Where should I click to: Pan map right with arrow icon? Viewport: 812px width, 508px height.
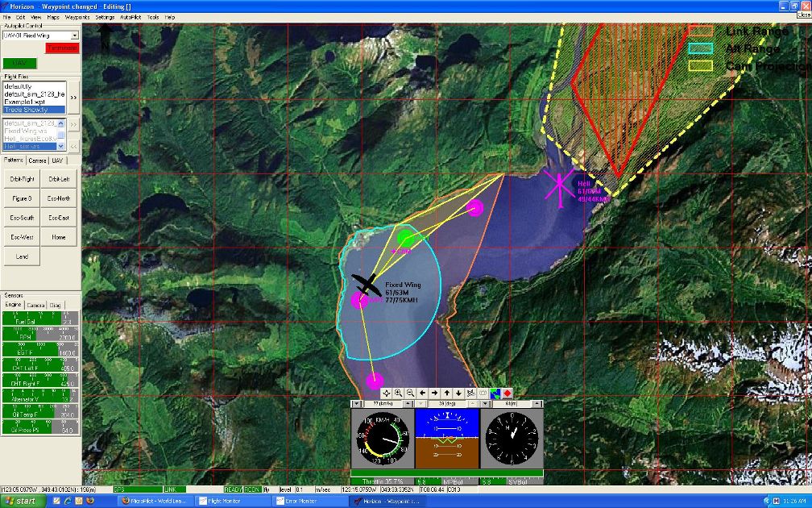[434, 393]
